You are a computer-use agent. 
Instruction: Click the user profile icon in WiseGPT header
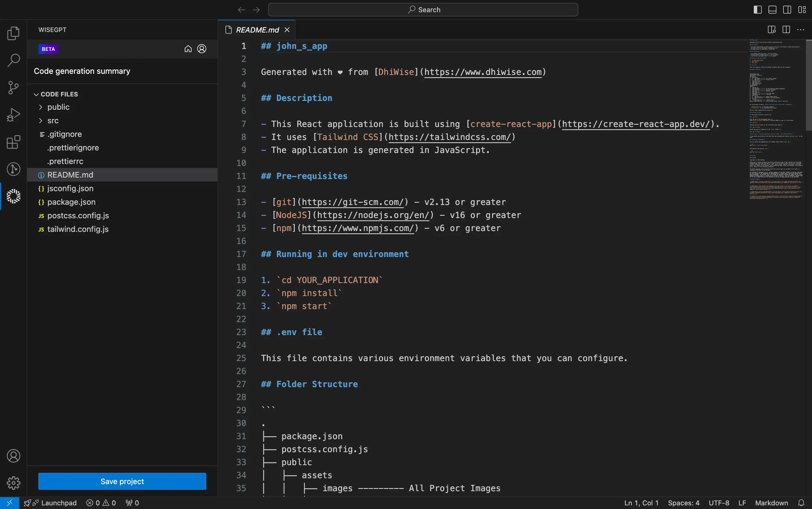pos(201,49)
